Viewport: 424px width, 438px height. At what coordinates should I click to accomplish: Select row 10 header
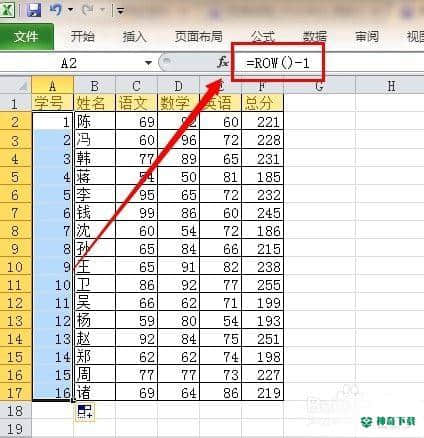pos(15,267)
